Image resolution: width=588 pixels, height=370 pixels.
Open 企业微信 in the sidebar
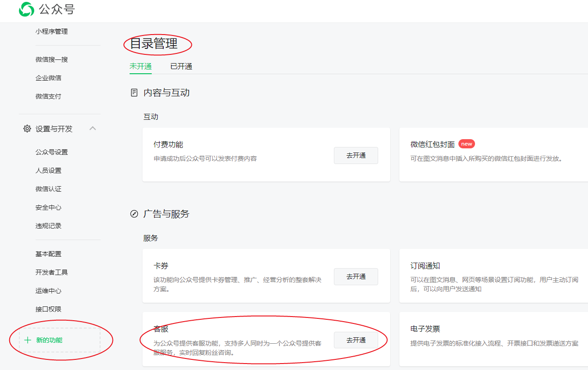[48, 78]
